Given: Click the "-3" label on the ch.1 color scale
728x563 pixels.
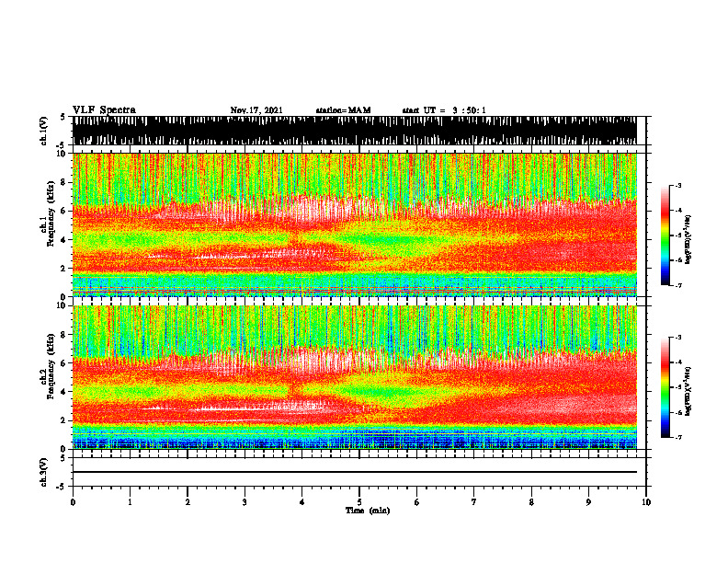Looking at the screenshot, I should coord(678,185).
